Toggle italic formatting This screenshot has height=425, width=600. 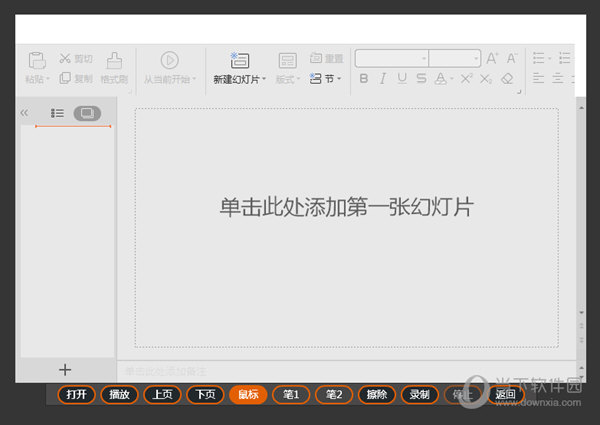(x=382, y=78)
